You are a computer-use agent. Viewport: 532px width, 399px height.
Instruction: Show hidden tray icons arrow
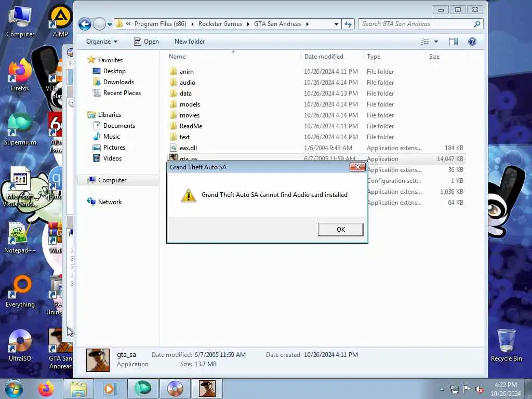(x=442, y=389)
